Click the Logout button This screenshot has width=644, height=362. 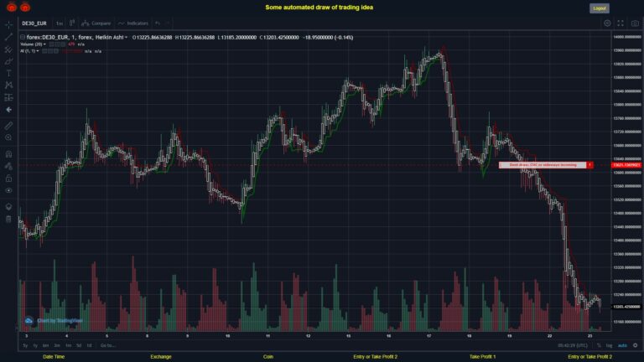click(x=600, y=8)
